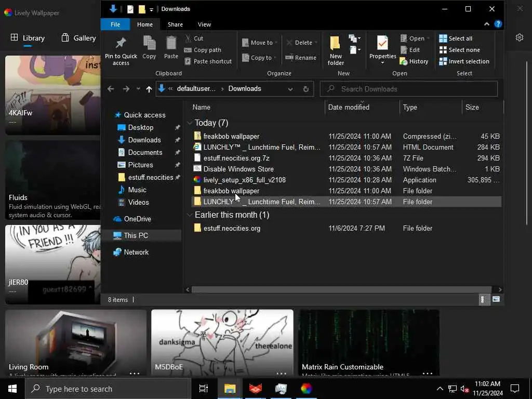Viewport: 532px width, 399px height.
Task: Select the freakbob wallpaper compressed zip
Action: click(346, 137)
